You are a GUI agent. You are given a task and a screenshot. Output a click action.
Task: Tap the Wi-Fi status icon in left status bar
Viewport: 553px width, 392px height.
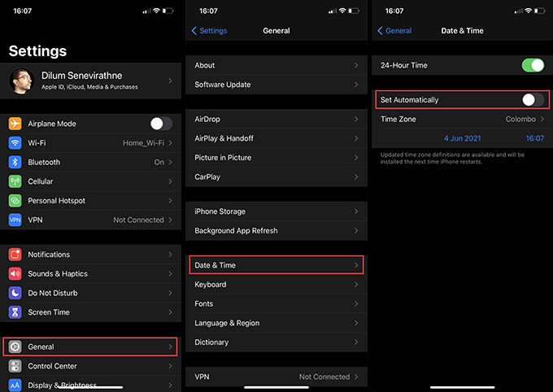click(156, 11)
